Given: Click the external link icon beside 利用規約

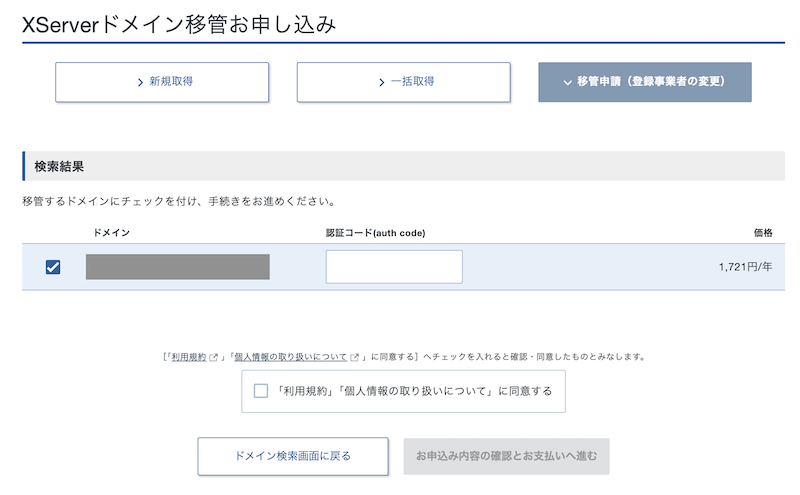Looking at the screenshot, I should point(214,357).
